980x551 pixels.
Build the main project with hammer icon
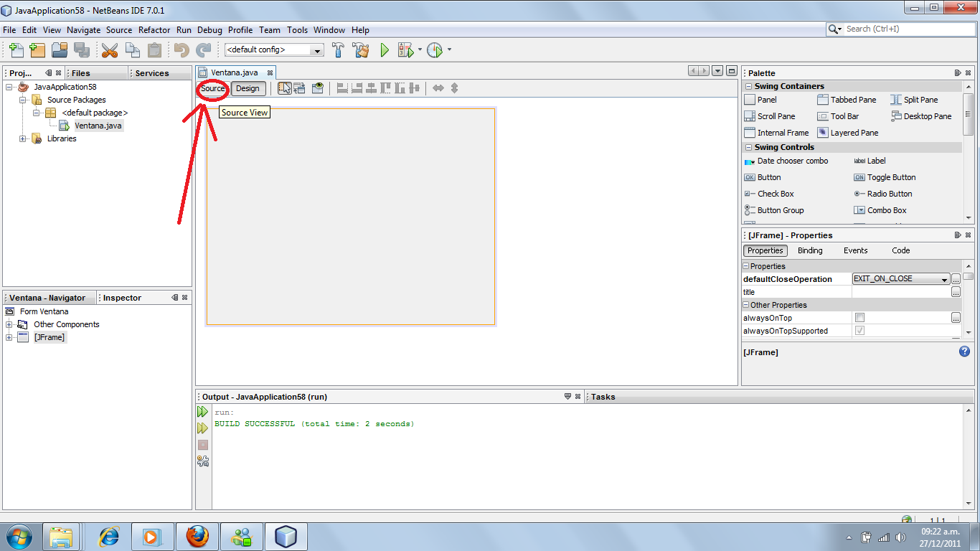point(338,50)
